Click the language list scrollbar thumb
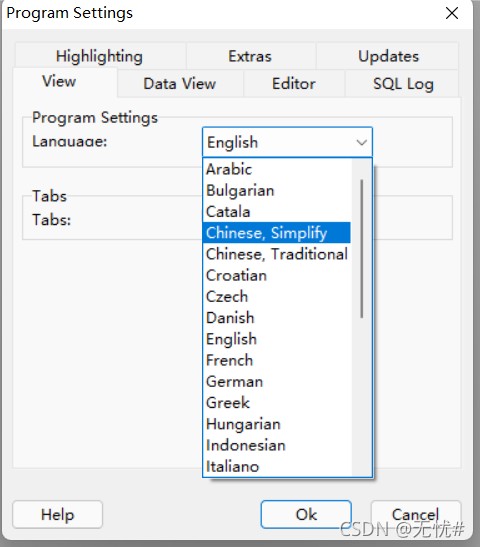The height and width of the screenshot is (547, 480). pos(362,249)
